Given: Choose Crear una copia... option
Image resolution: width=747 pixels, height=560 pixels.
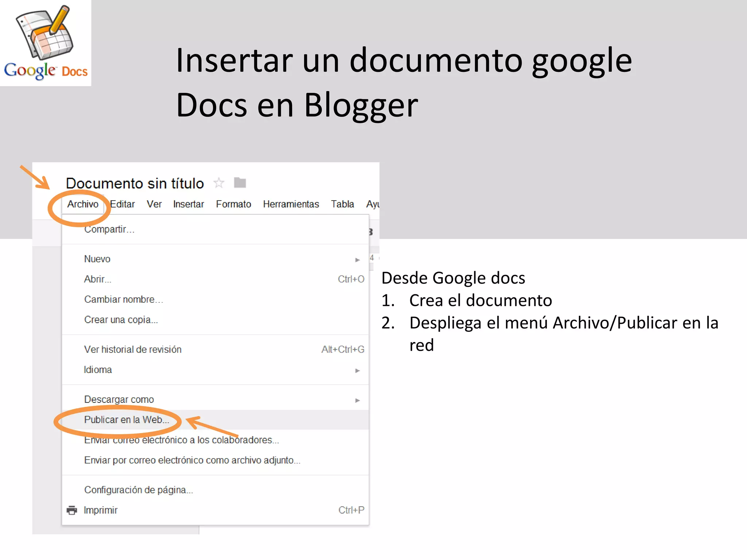Looking at the screenshot, I should coord(215,320).
